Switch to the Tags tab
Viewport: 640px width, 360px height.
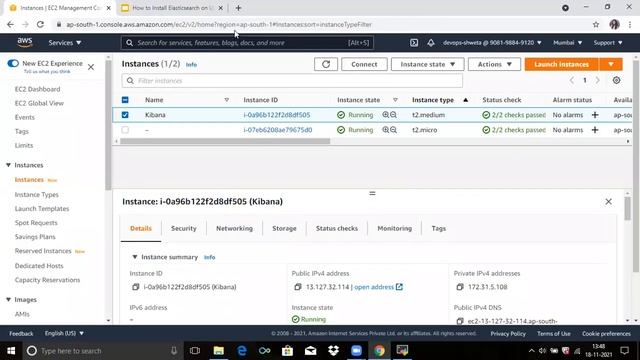pyautogui.click(x=439, y=228)
